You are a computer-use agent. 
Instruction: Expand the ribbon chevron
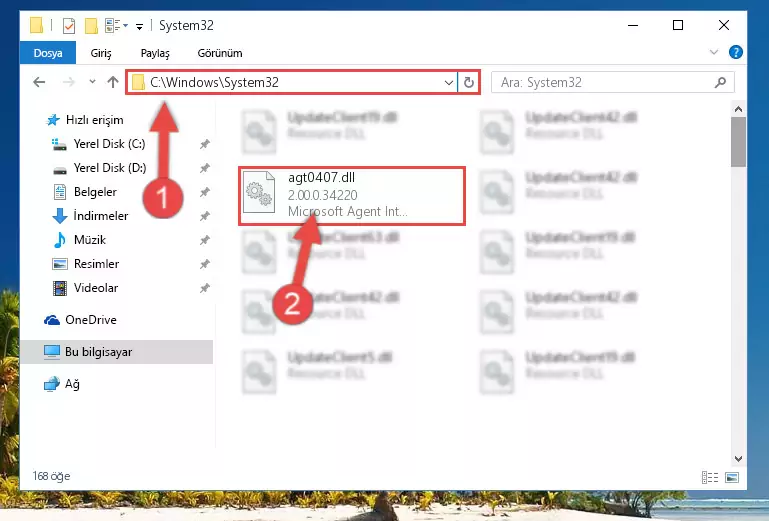pos(714,52)
